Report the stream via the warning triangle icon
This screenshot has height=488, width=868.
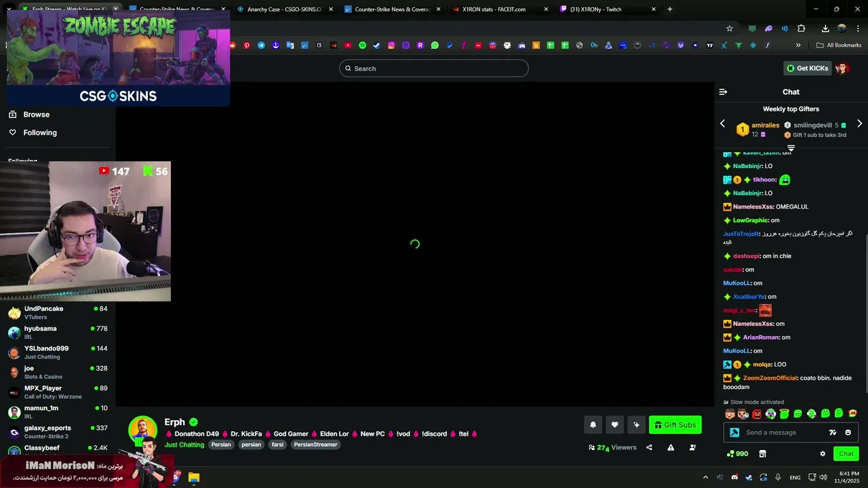pyautogui.click(x=671, y=447)
